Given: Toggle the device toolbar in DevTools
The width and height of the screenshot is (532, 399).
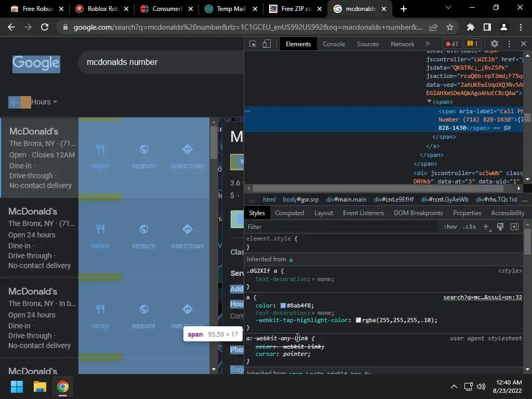Looking at the screenshot, I should pyautogui.click(x=267, y=44).
